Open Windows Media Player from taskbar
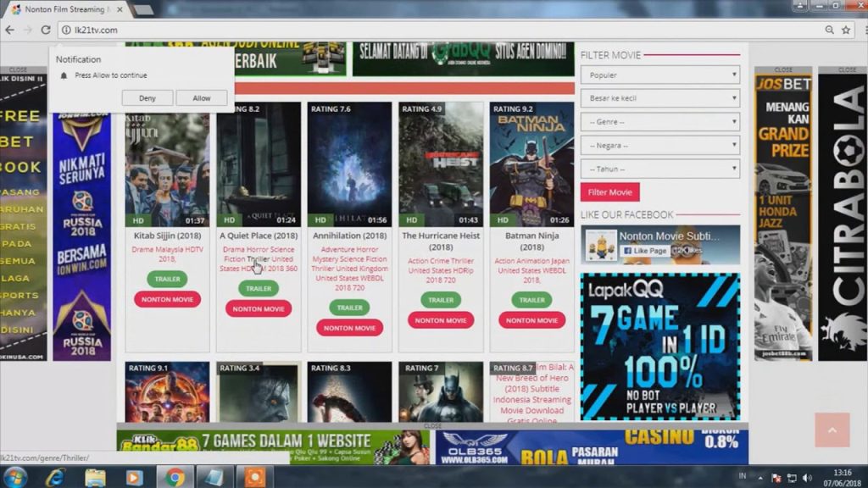This screenshot has height=488, width=868. click(x=133, y=477)
